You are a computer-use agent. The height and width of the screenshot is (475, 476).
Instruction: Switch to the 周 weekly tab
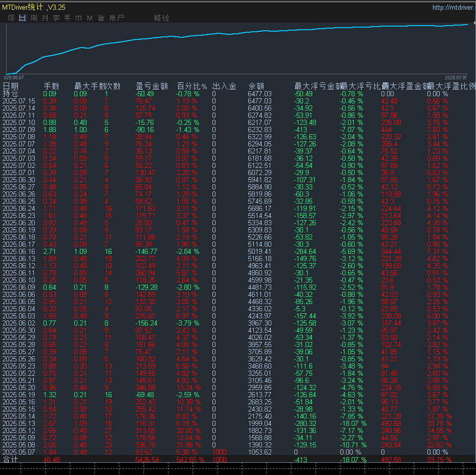34,18
